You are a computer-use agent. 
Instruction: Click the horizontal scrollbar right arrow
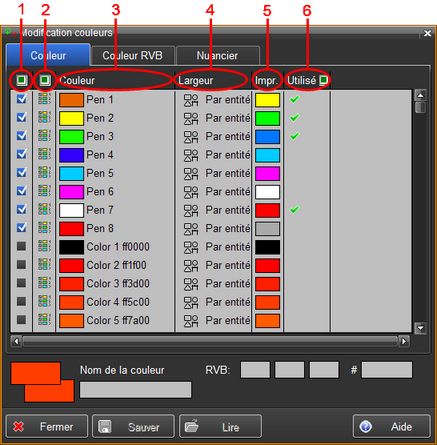pos(404,341)
